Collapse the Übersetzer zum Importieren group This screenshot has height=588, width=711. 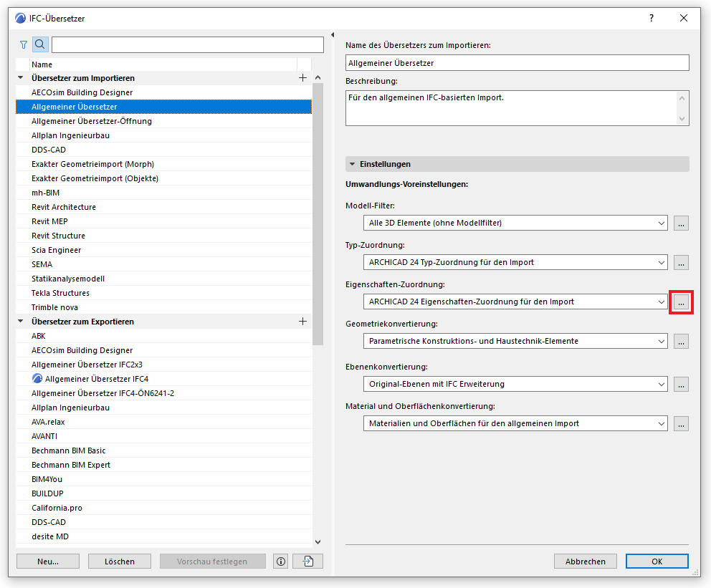coord(21,78)
